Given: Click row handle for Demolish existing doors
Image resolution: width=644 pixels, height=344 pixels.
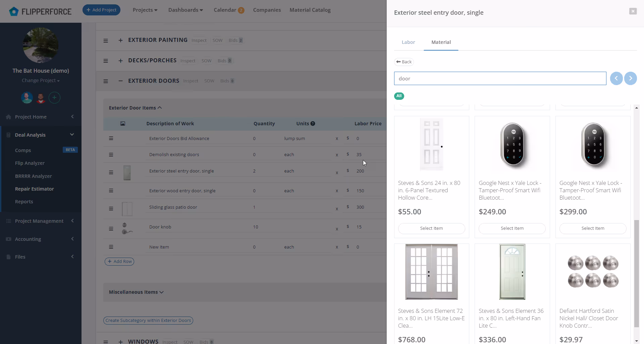Looking at the screenshot, I should 111,155.
